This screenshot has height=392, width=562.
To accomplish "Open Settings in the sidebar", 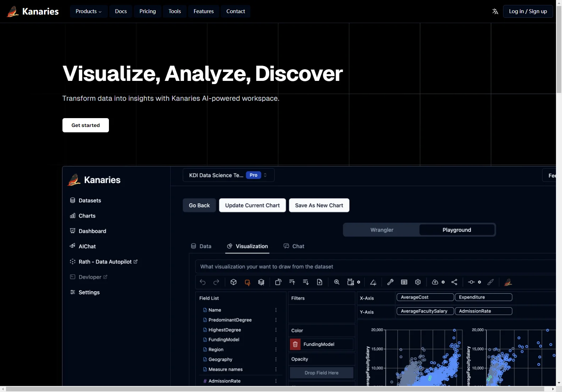I will click(x=85, y=292).
